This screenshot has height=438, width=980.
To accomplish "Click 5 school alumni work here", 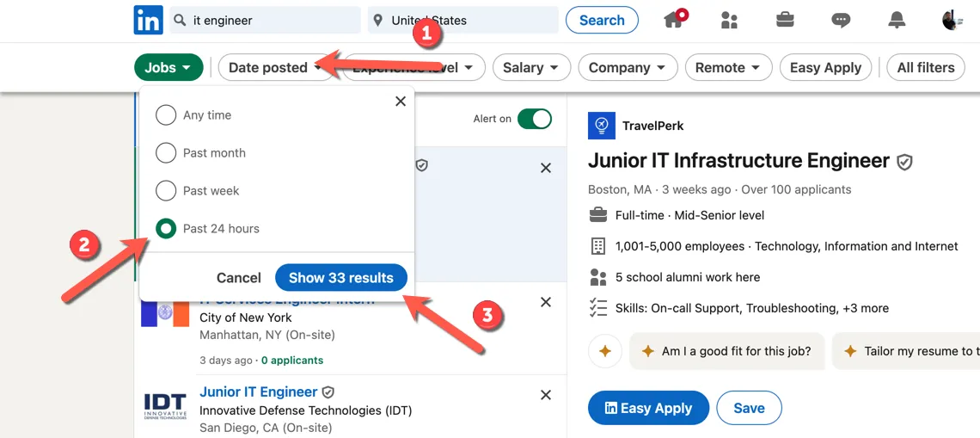I will (x=688, y=277).
